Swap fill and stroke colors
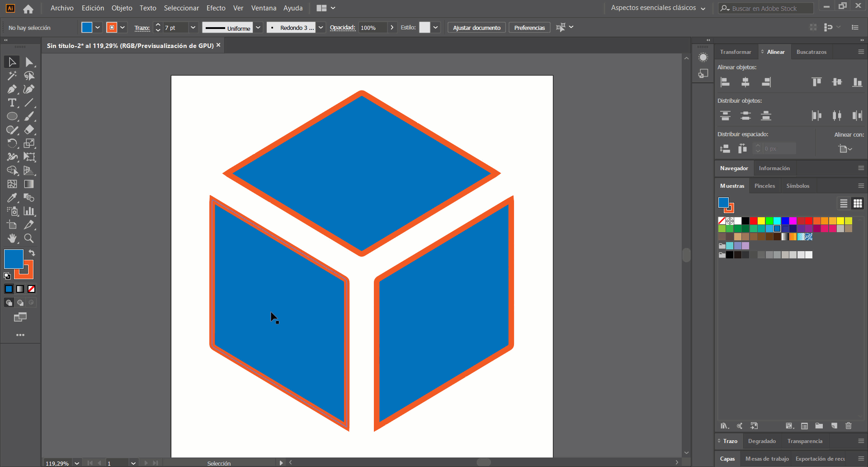 point(32,253)
